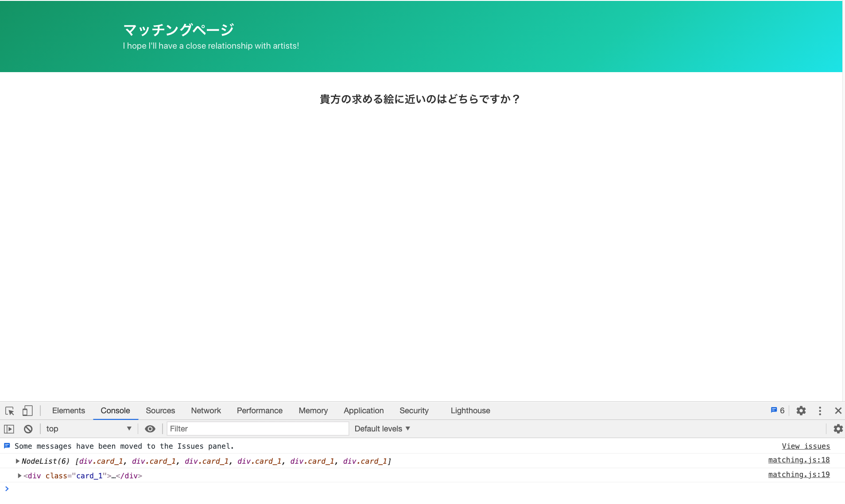This screenshot has width=845, height=504.
Task: Toggle the device emulation toolbar
Action: (x=27, y=410)
